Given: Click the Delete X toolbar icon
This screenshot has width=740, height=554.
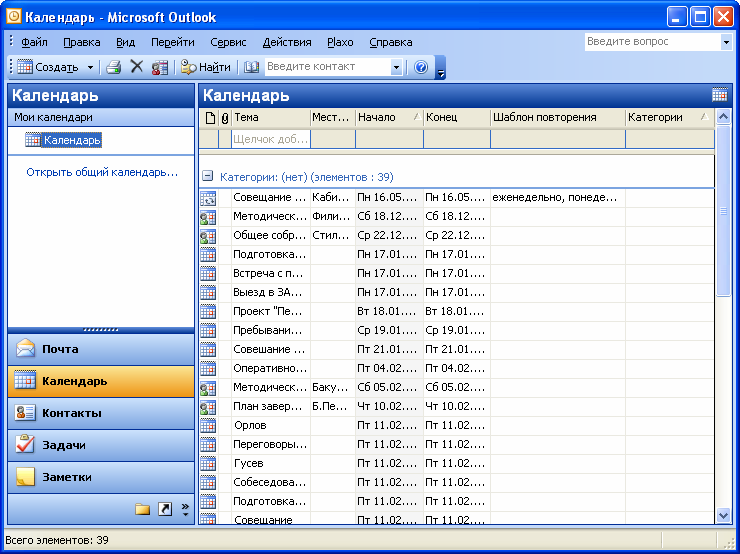Looking at the screenshot, I should coord(137,67).
